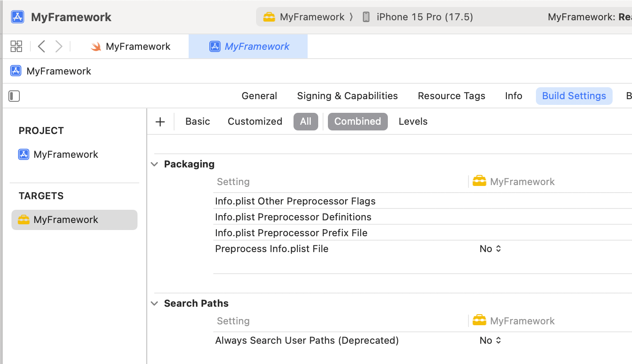632x364 pixels.
Task: Open the Signing & Capabilities tab
Action: click(347, 96)
